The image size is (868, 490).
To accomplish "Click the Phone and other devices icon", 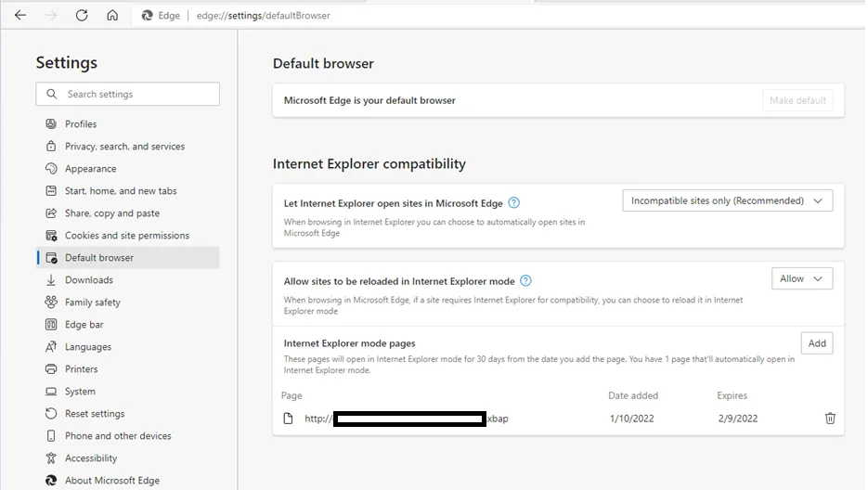I will point(51,436).
